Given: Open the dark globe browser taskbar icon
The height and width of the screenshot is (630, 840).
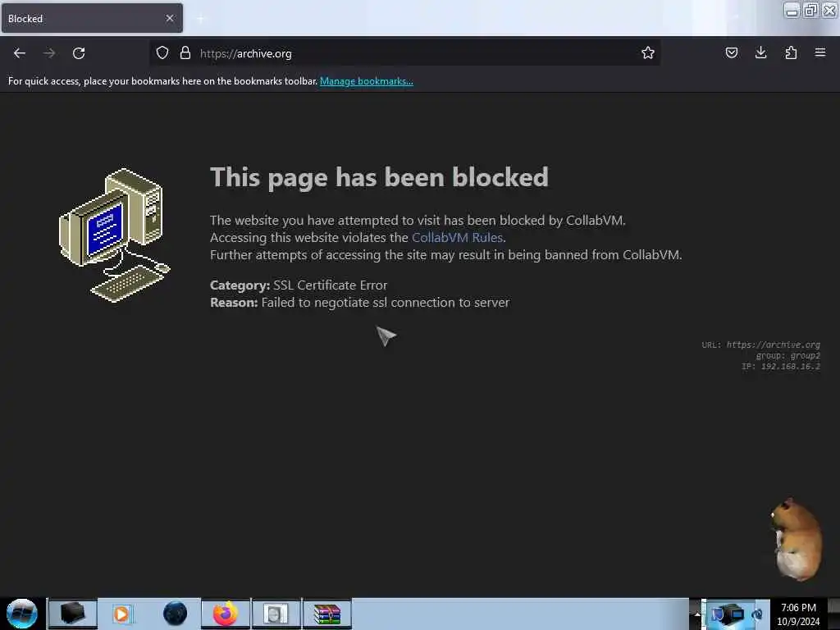Looking at the screenshot, I should point(175,614).
